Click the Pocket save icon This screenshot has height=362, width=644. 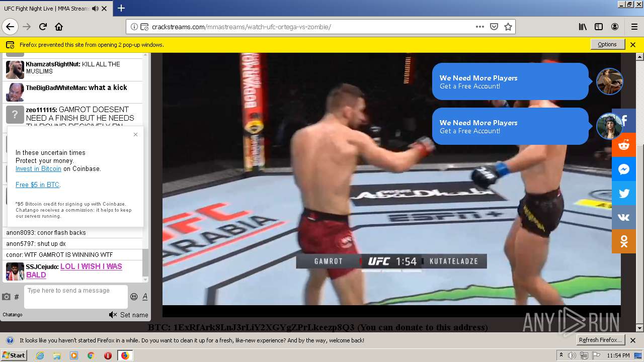pos(494,27)
